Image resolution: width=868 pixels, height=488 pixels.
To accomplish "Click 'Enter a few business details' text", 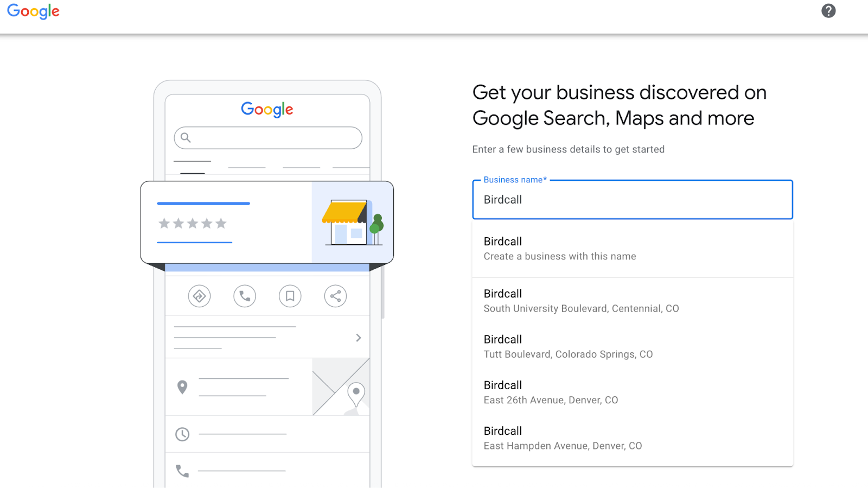I will (x=569, y=149).
